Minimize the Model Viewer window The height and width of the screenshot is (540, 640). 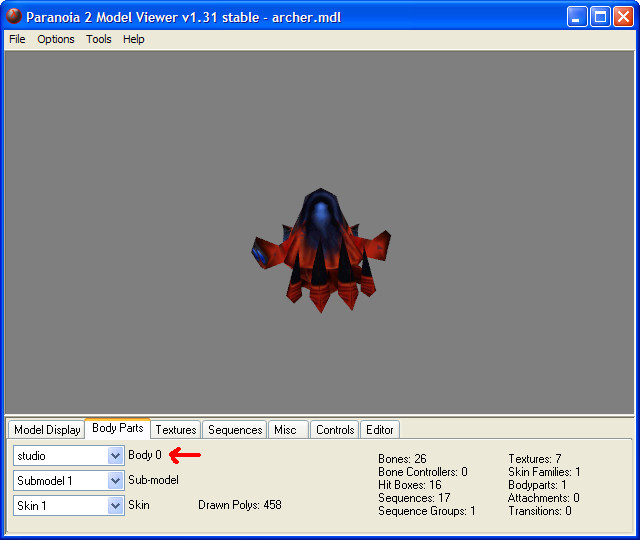[577, 17]
